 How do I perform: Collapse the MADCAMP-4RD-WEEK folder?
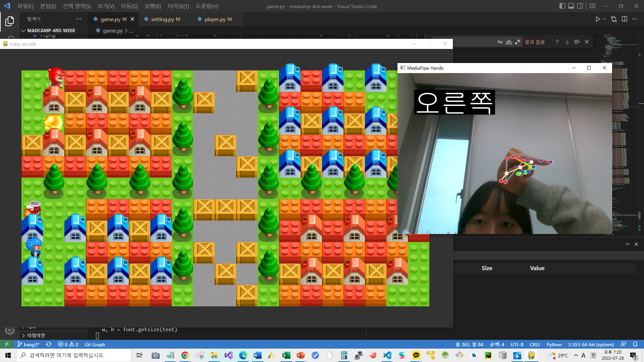pos(51,31)
